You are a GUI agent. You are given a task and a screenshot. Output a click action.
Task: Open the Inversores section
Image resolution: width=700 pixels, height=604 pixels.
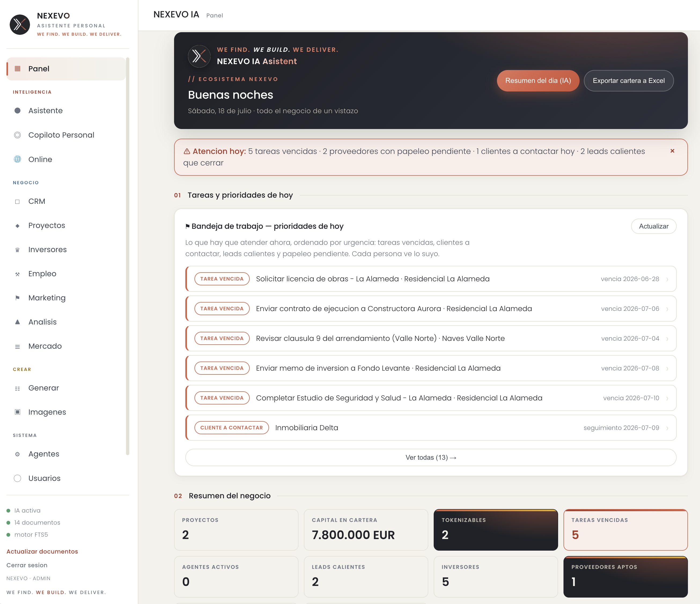(66, 250)
